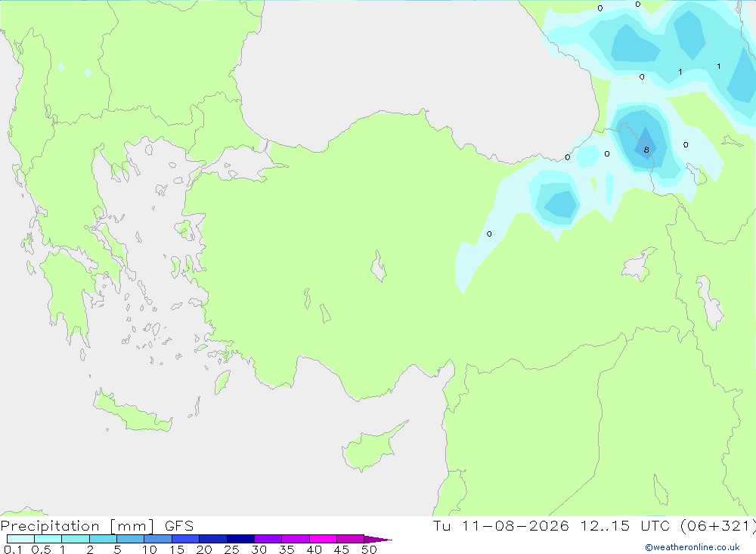
Task: Click the '10' legend scale label
Action: pos(150,549)
